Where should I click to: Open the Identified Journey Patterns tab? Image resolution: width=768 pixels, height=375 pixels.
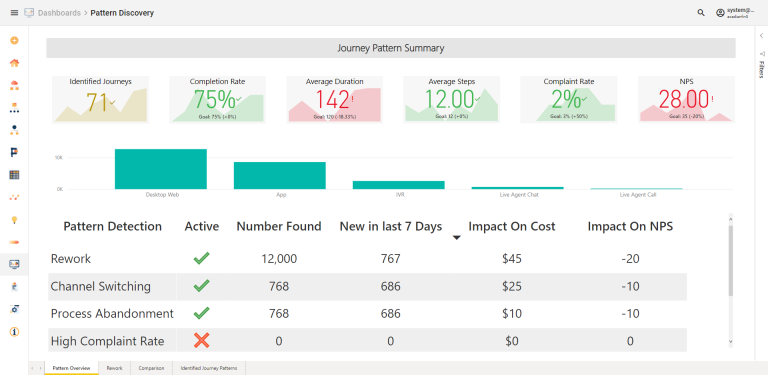[x=209, y=368]
